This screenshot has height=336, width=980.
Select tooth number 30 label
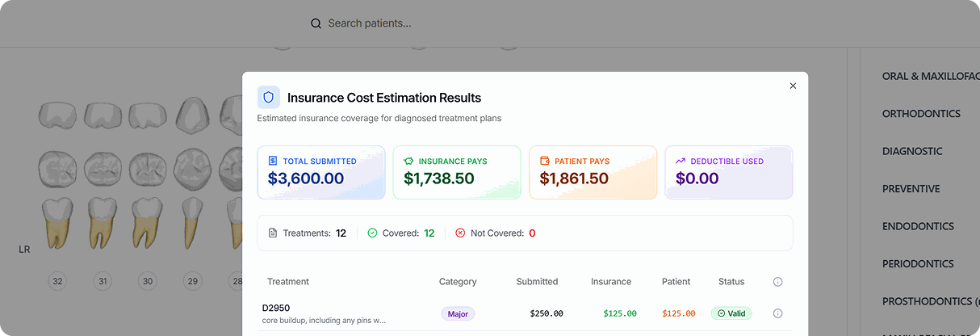(x=147, y=281)
